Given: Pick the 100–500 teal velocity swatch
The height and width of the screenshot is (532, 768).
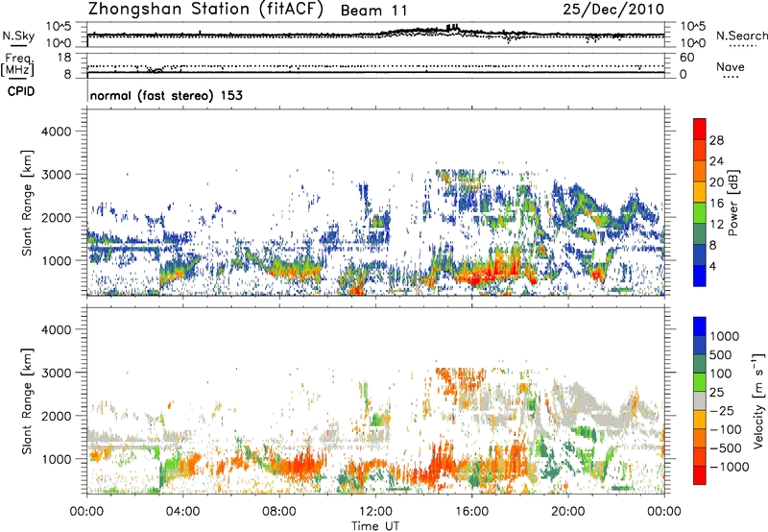Looking at the screenshot, I should [700, 364].
